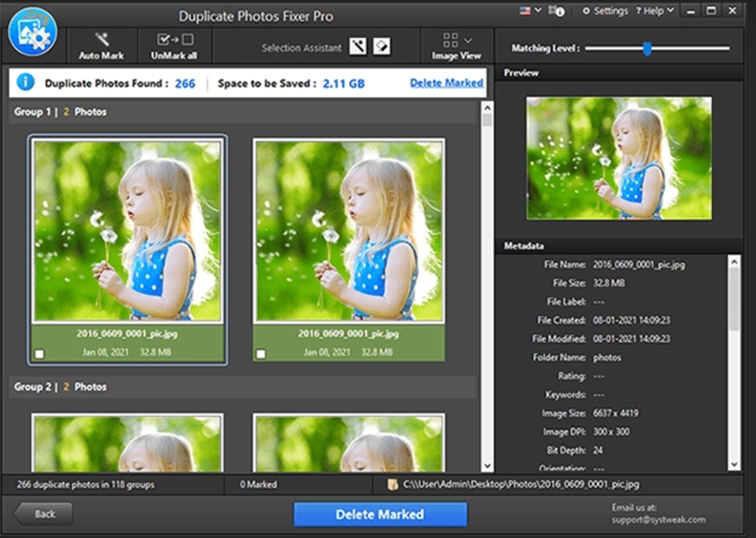This screenshot has width=756, height=538.
Task: Click the large blue Delete Marked button
Action: click(x=380, y=514)
